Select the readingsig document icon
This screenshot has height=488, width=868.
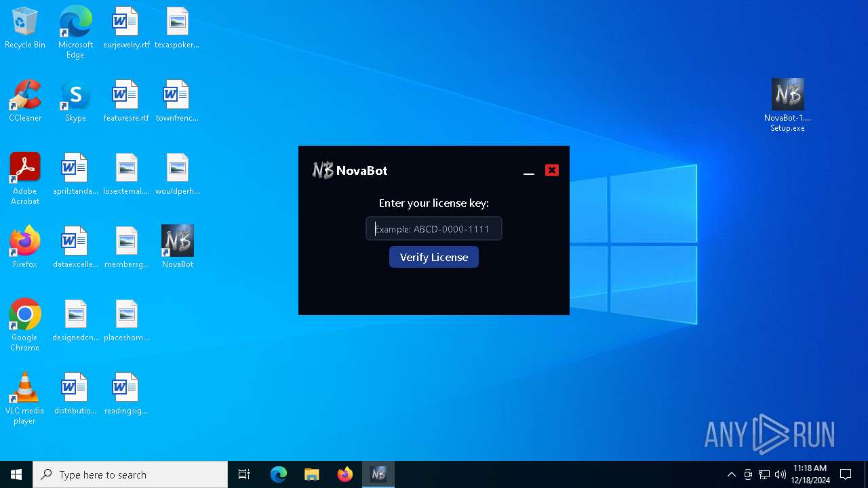[126, 394]
